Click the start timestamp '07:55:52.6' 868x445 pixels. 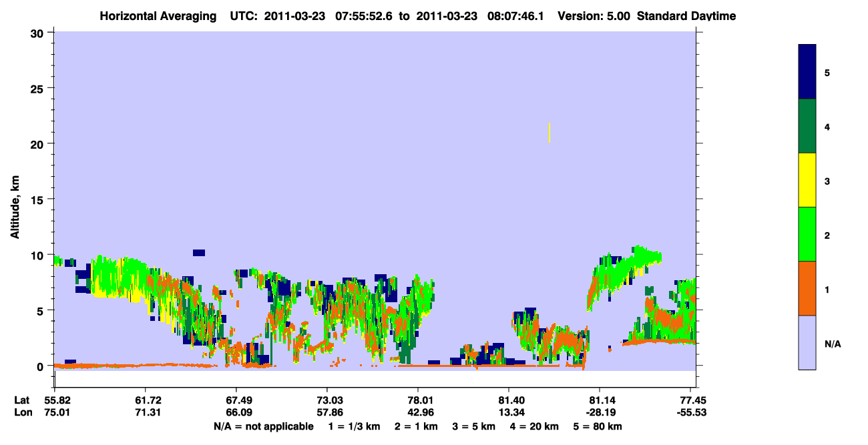363,16
